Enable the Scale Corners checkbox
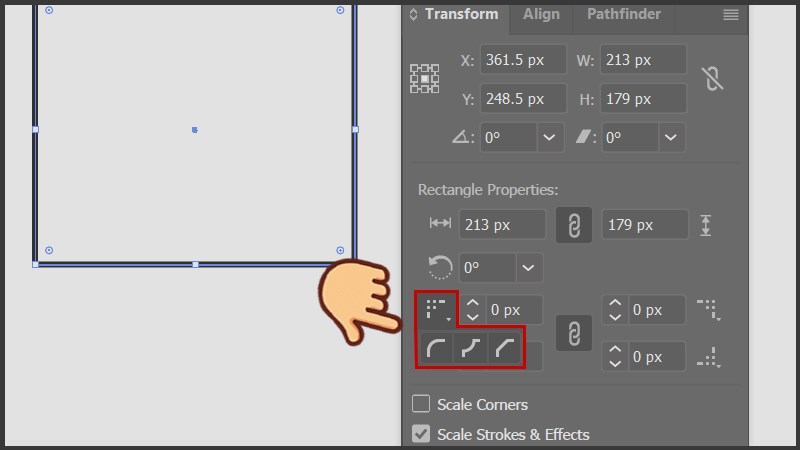The image size is (800, 450). (422, 404)
